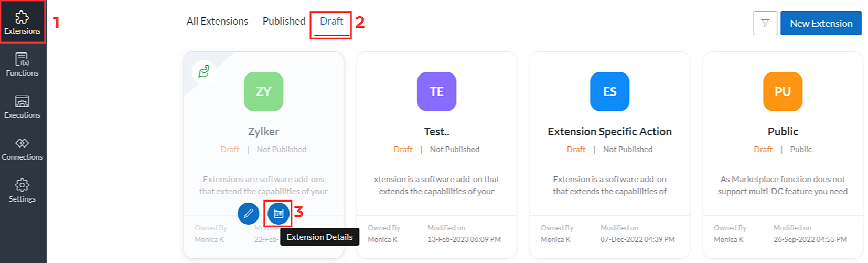This screenshot has width=868, height=263.
Task: Switch to the Published tab
Action: tap(284, 22)
